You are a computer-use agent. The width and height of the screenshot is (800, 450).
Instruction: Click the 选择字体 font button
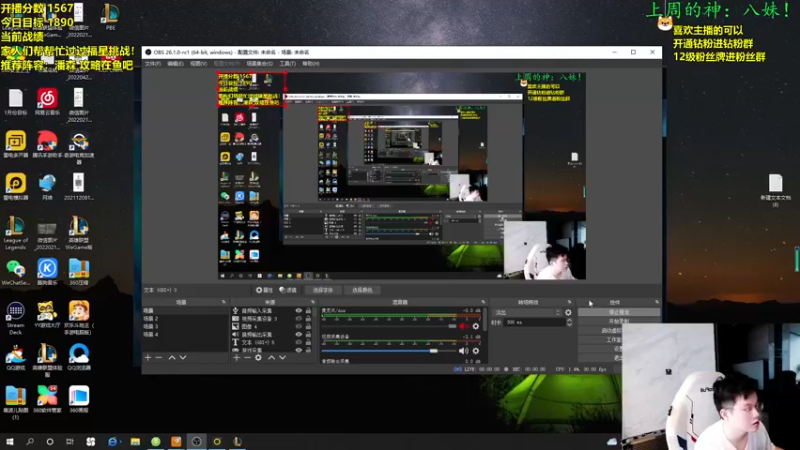(322, 290)
